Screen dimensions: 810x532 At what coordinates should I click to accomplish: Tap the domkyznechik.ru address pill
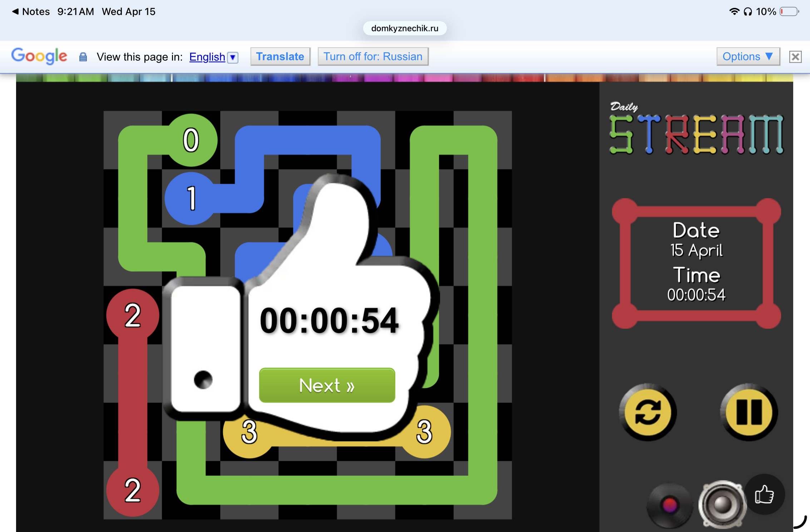[x=405, y=28]
